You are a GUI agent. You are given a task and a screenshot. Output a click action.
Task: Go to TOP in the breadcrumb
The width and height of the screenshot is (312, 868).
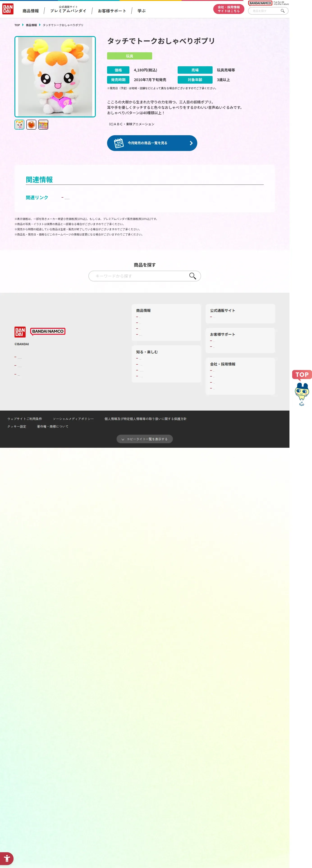(17, 25)
